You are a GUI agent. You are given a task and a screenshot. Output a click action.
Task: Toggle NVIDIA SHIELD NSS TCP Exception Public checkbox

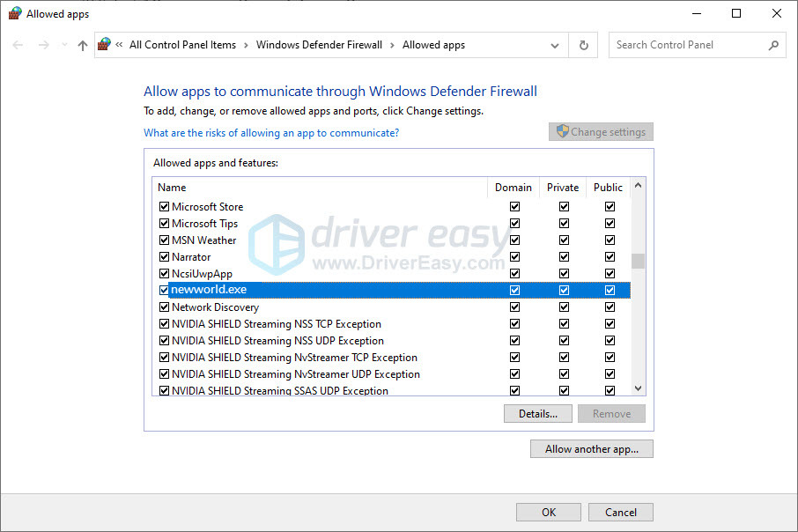coord(610,324)
